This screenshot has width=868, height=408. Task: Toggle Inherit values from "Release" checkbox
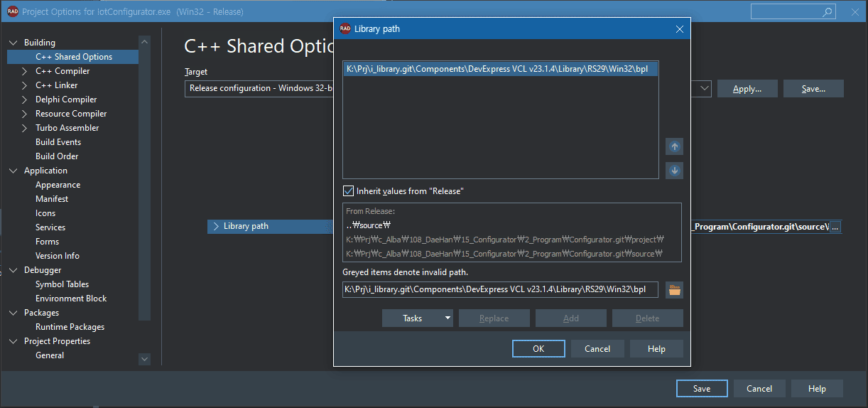point(348,191)
